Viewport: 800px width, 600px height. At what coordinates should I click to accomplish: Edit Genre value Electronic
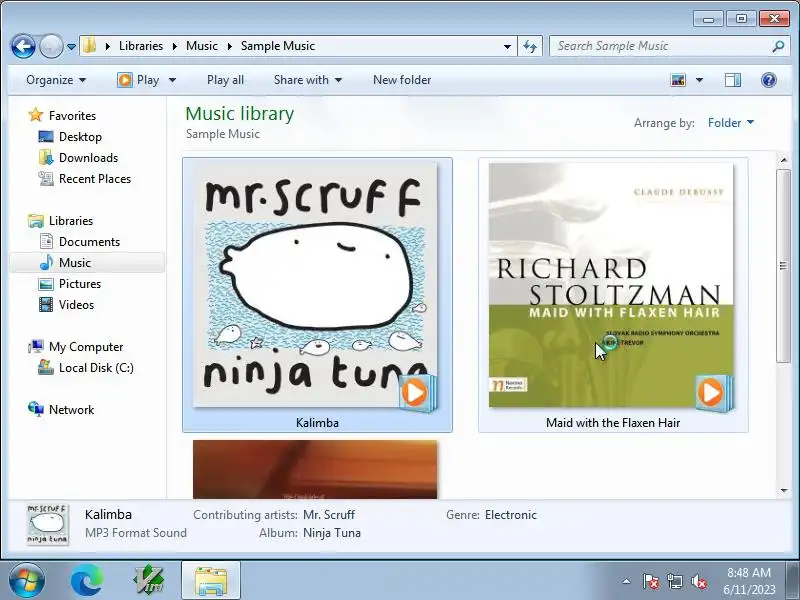(511, 515)
